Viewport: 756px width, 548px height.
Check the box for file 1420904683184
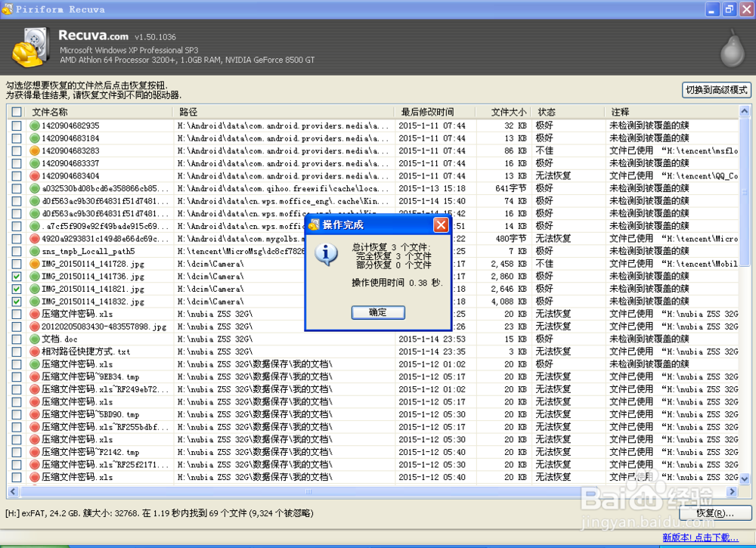(x=17, y=138)
